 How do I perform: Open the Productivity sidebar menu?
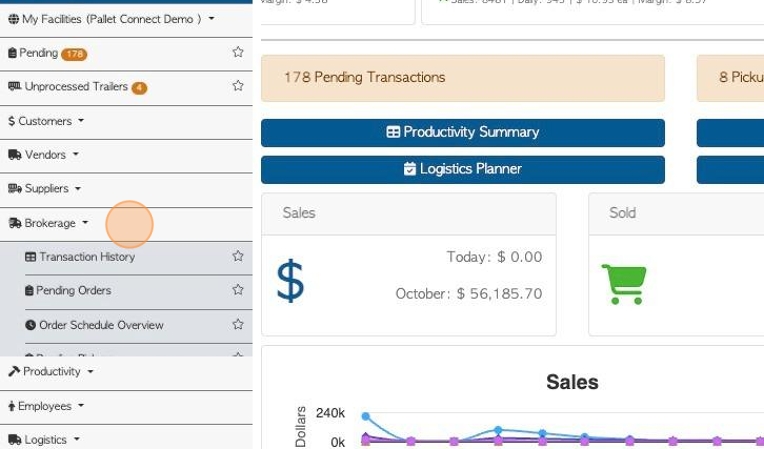51,372
